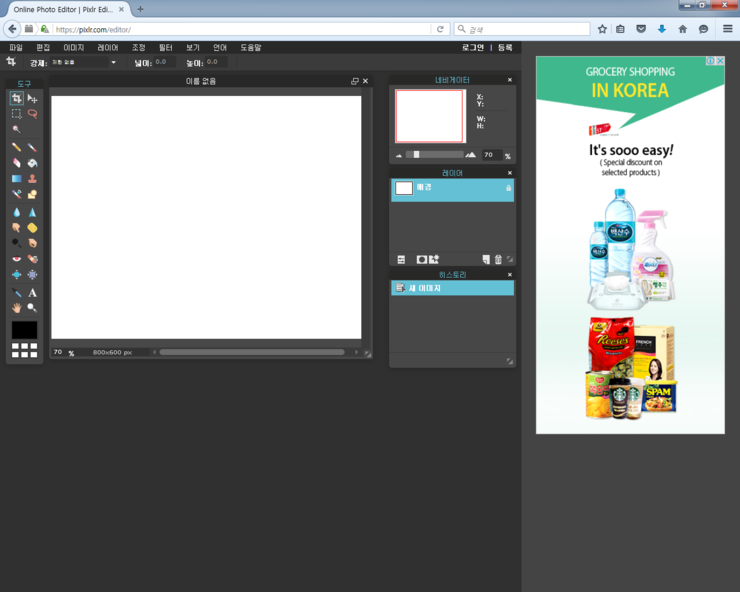Screen dimensions: 740x592
Task: Choose the Clone Stamp tool
Action: 32,179
